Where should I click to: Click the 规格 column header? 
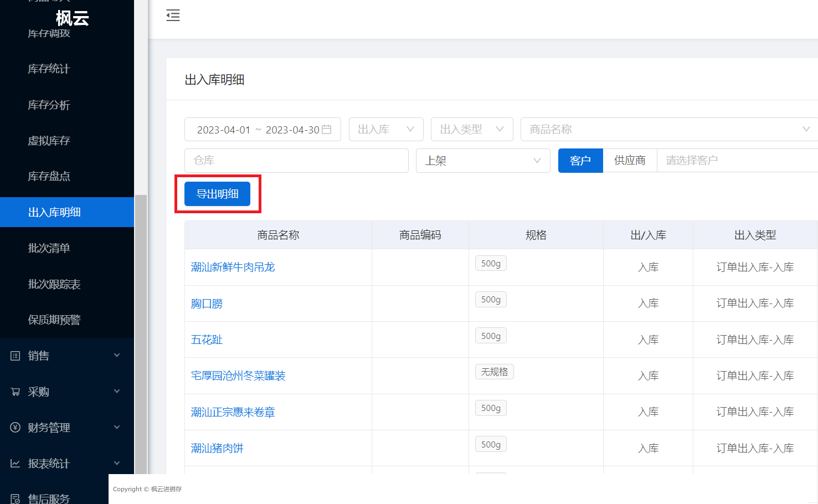pyautogui.click(x=536, y=235)
